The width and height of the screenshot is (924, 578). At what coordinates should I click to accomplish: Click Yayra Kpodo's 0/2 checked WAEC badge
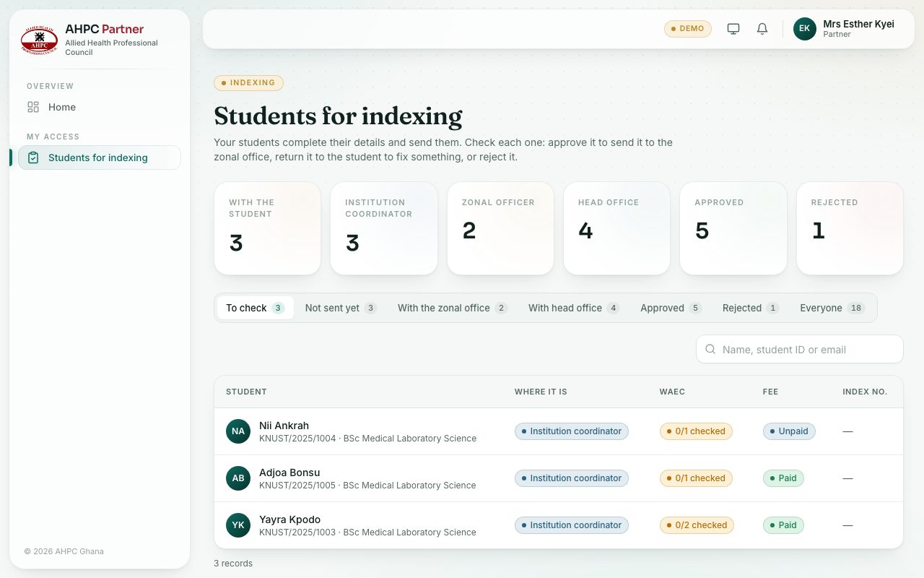tap(697, 525)
